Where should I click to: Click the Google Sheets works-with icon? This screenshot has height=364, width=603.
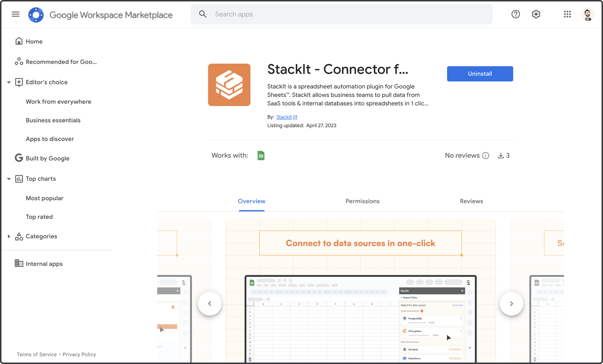[261, 155]
